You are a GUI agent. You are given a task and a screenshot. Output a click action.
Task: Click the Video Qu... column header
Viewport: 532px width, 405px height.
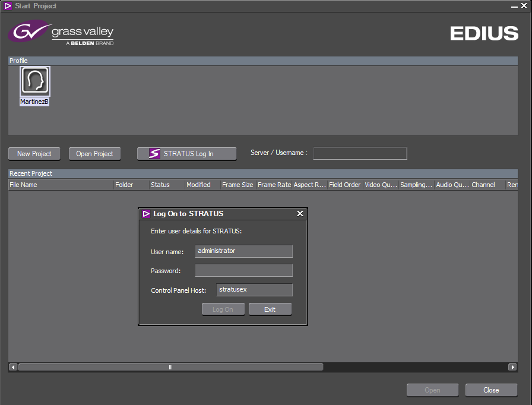coord(381,185)
